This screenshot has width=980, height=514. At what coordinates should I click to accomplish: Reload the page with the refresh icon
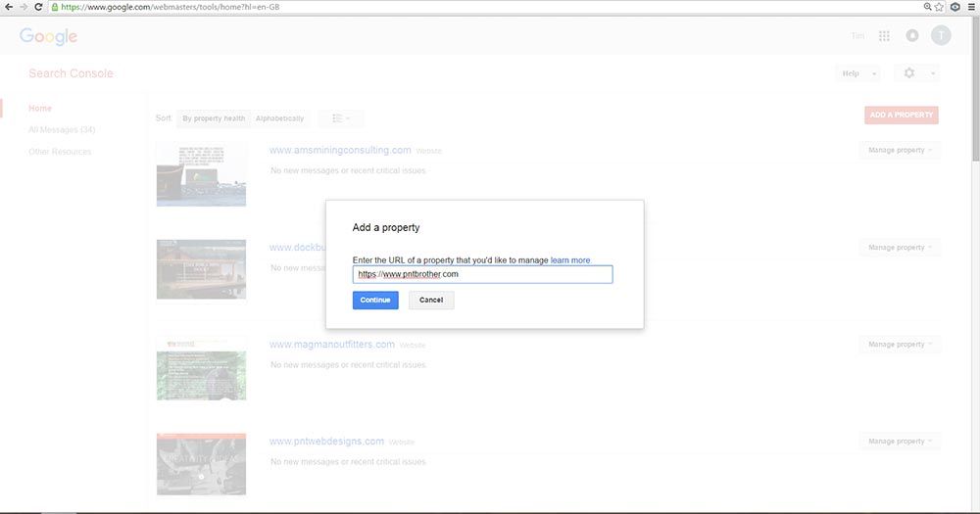click(x=38, y=7)
